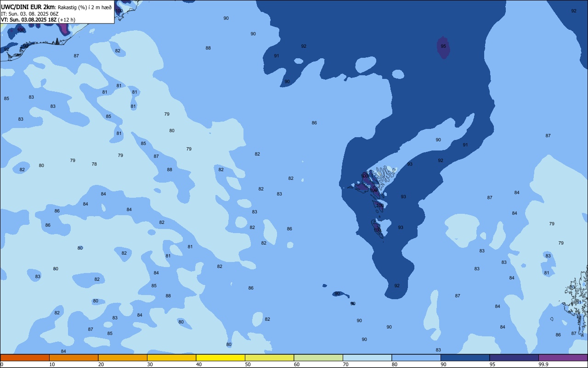Screen dimensions: 588x368
Task: Pick the 60–70 pale green legend swatch
Action: 318,357
